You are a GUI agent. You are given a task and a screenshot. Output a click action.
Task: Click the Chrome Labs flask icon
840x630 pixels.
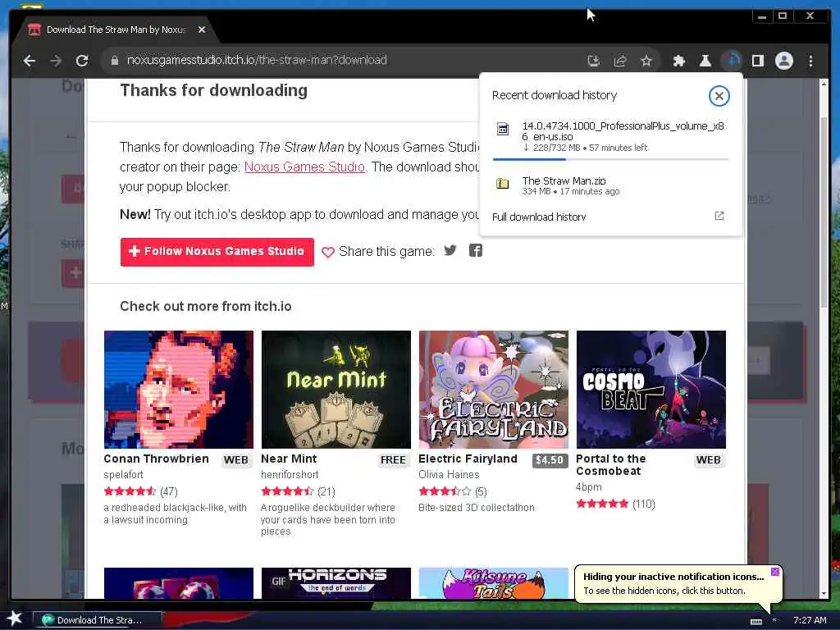705,61
